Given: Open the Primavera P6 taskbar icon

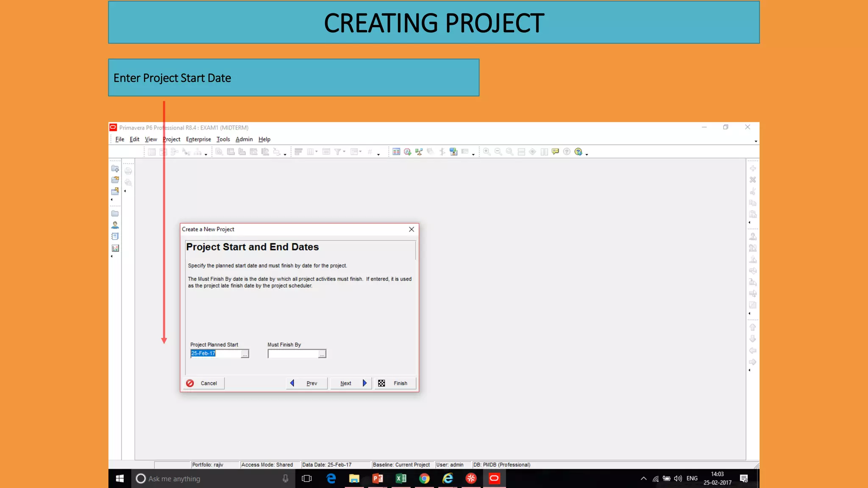Looking at the screenshot, I should pos(494,479).
